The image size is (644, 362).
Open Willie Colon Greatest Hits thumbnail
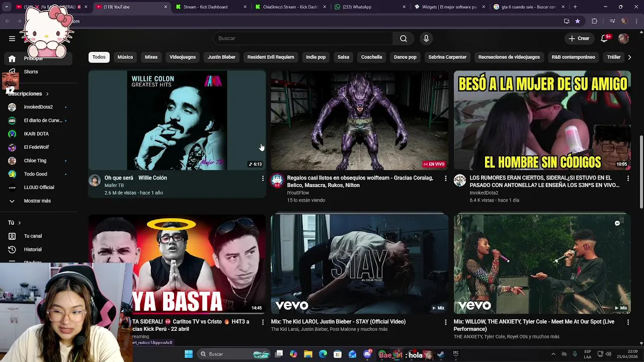pyautogui.click(x=177, y=120)
